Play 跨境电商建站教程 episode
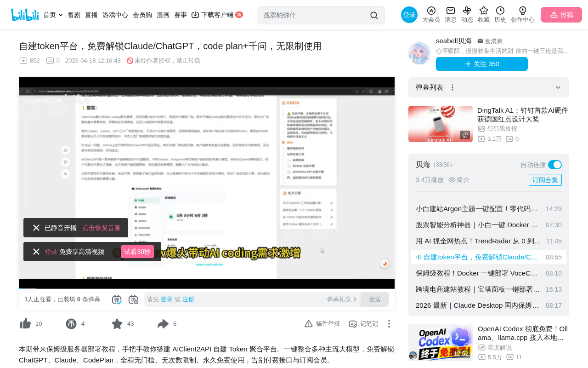Image resolution: width=588 pixels, height=368 pixels. click(x=489, y=289)
